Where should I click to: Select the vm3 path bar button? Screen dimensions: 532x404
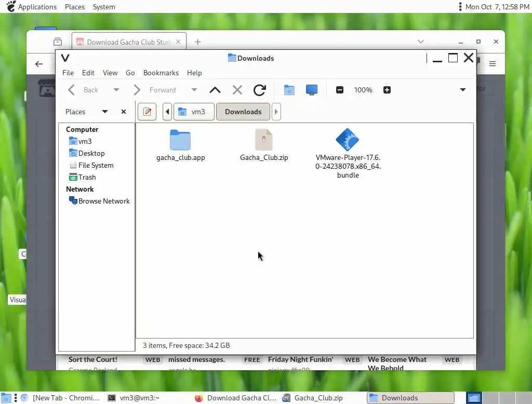tap(194, 112)
